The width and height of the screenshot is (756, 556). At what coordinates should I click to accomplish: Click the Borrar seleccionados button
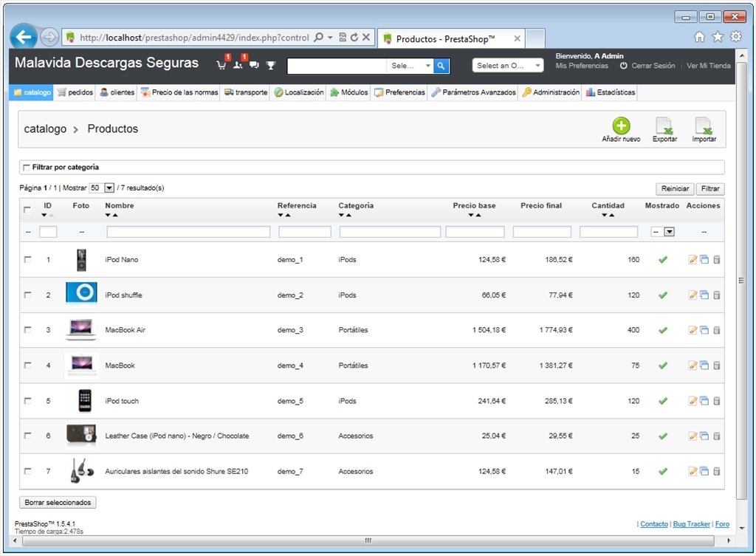click(x=58, y=503)
